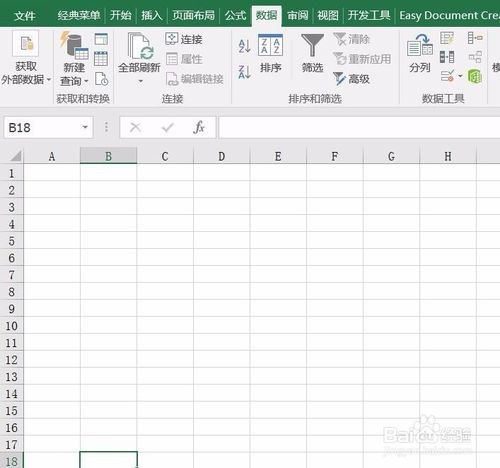Viewport: 500px width, 468px height.
Task: Switch to the 开发工具 tab
Action: 369,15
